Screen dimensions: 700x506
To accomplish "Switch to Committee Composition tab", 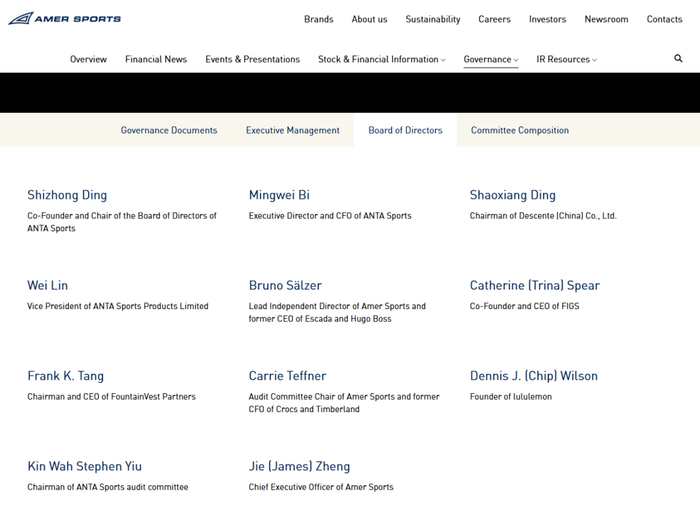I will (x=520, y=130).
